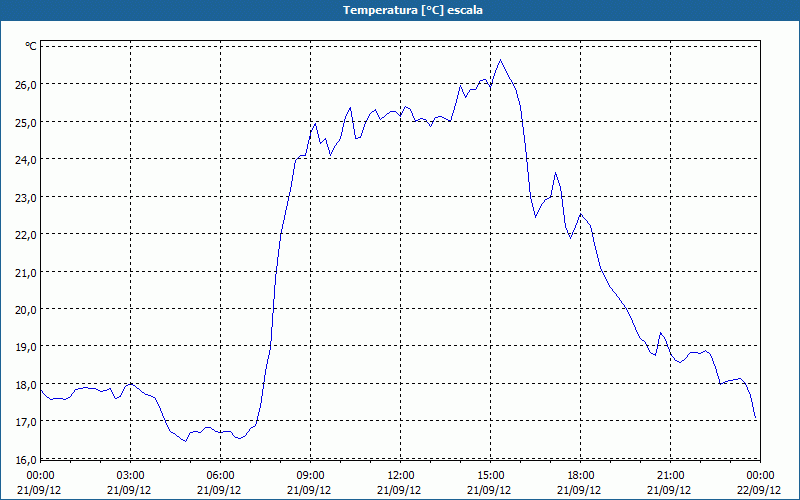Click the 24,0 y-axis label
The height and width of the screenshot is (500, 800).
pos(26,160)
